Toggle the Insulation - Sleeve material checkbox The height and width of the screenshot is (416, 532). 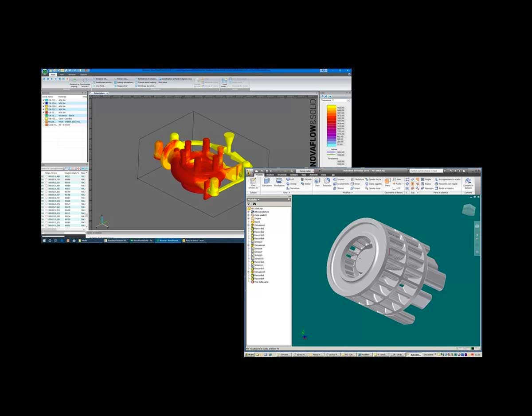[x=43, y=116]
